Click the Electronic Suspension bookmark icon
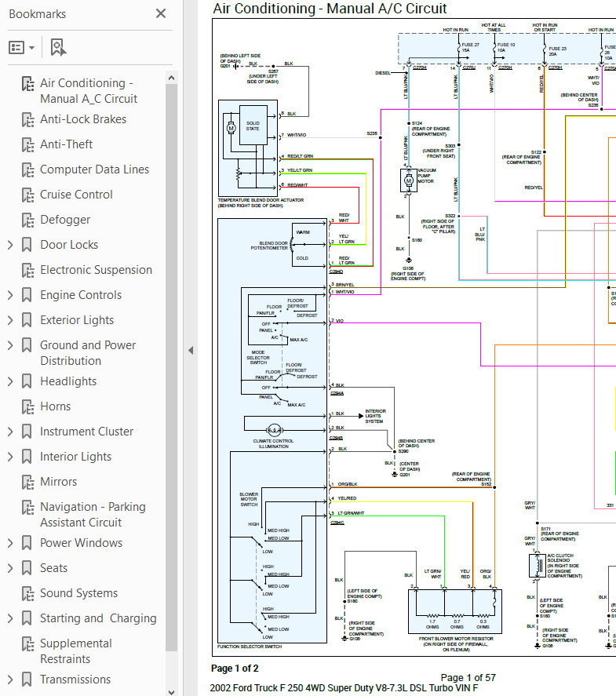Screen dimensions: 616x696 [x=27, y=271]
